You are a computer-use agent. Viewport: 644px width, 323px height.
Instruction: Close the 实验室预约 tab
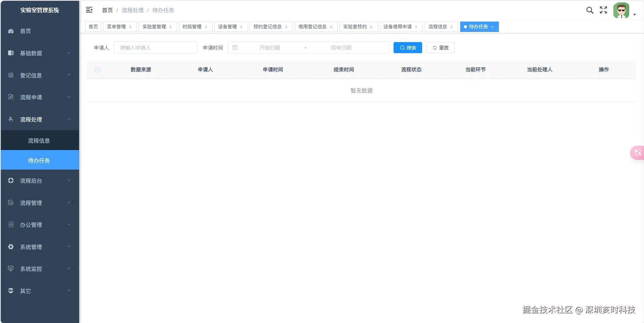(x=371, y=27)
